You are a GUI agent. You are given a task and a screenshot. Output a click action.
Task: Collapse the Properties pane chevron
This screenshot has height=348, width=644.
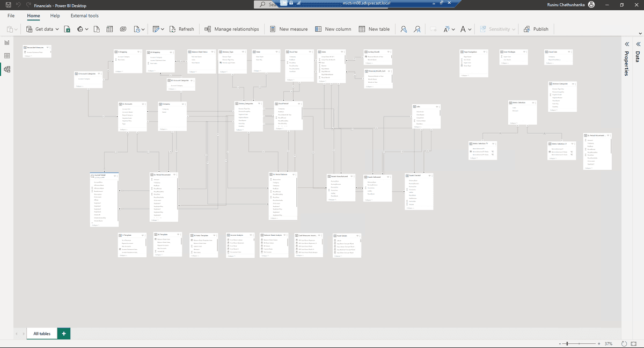tap(626, 45)
